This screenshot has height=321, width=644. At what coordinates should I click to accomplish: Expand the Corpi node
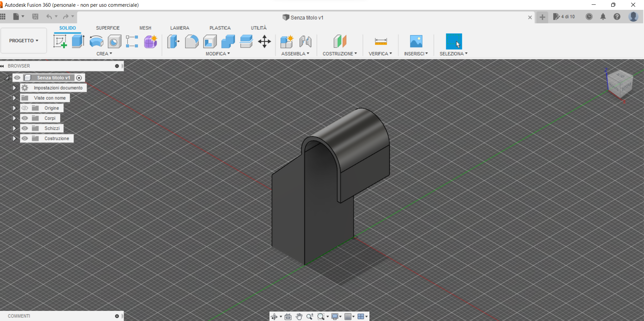[x=14, y=118]
